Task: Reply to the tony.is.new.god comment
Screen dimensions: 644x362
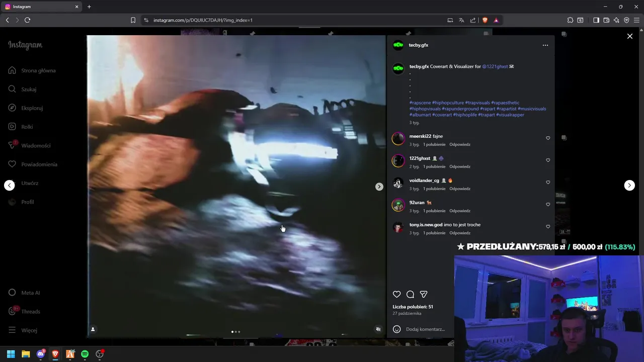Action: [x=460, y=233]
